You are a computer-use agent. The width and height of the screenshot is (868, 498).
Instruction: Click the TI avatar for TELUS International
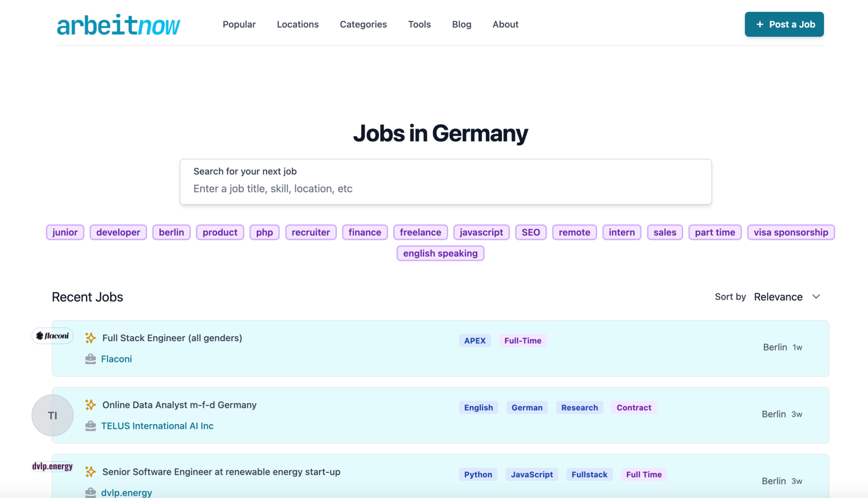pos(52,415)
